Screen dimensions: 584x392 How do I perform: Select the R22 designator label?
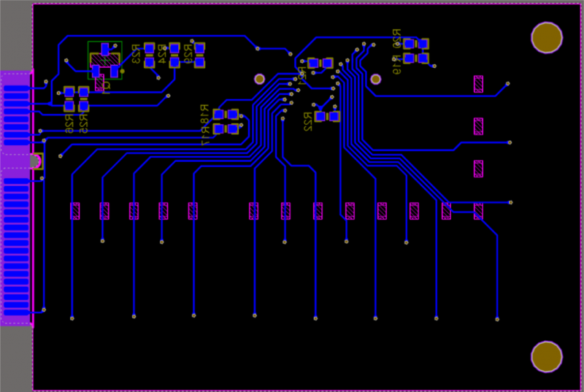coord(307,122)
